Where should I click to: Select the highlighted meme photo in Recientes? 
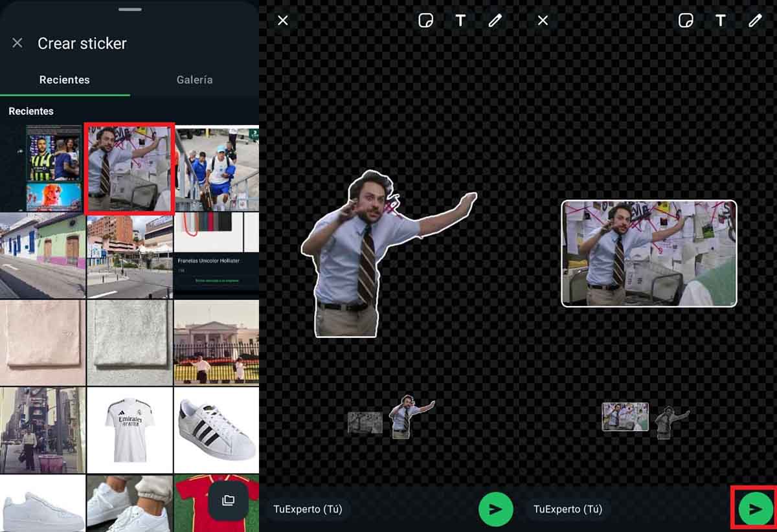[x=129, y=166]
